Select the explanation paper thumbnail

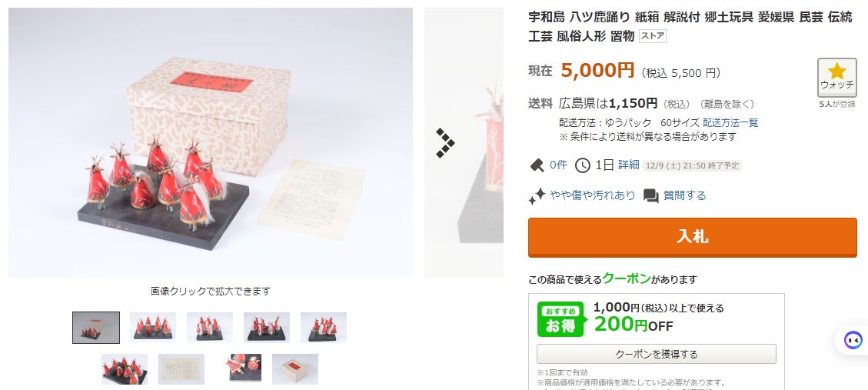181,369
